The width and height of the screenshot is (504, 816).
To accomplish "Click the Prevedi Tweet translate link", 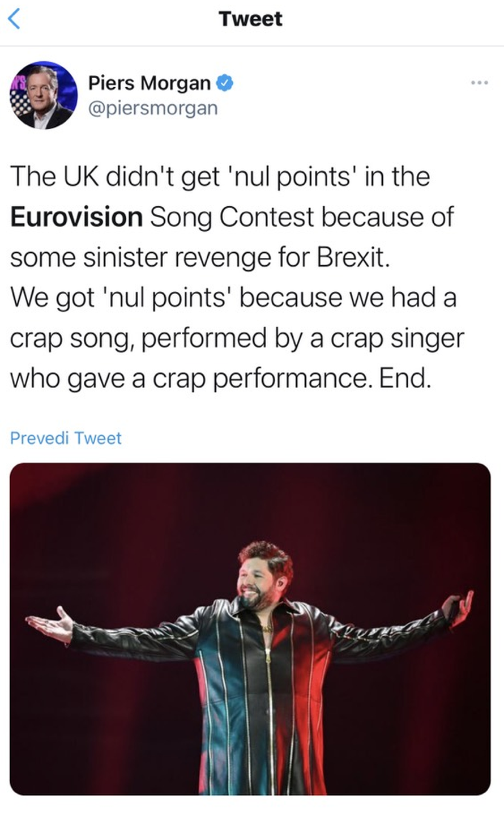I will [66, 438].
